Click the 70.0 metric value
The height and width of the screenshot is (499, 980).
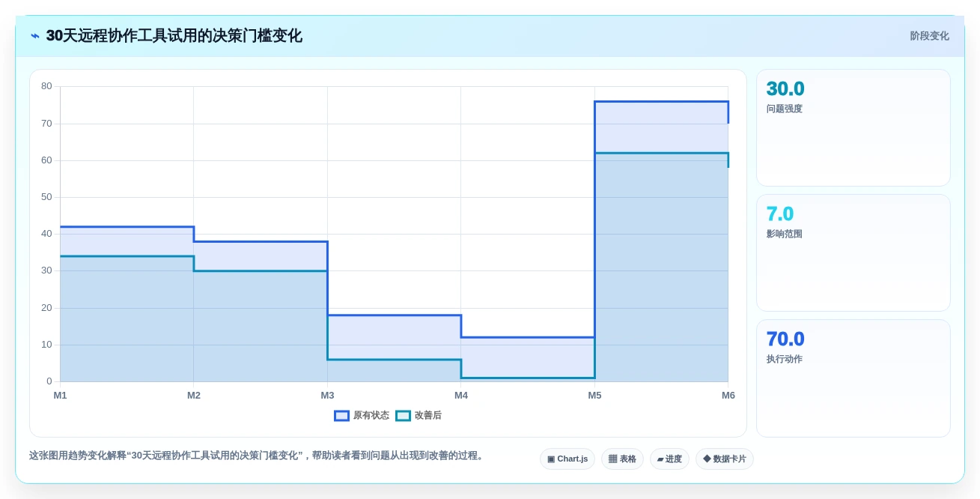click(785, 339)
